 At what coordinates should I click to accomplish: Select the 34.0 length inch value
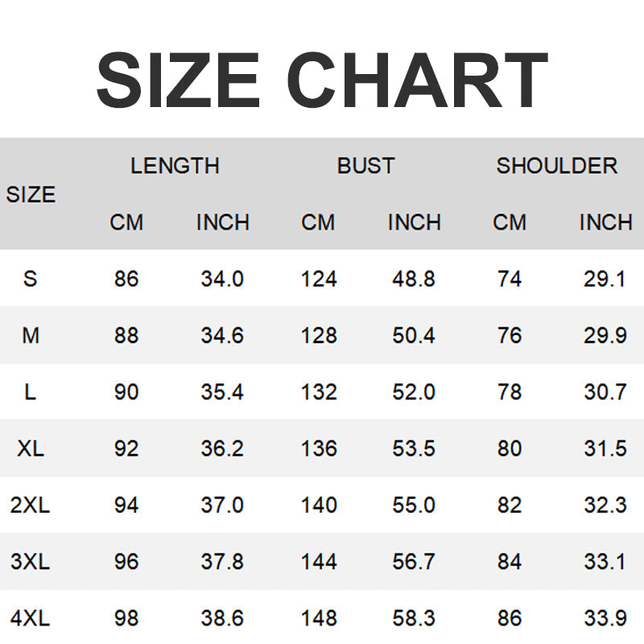(222, 279)
